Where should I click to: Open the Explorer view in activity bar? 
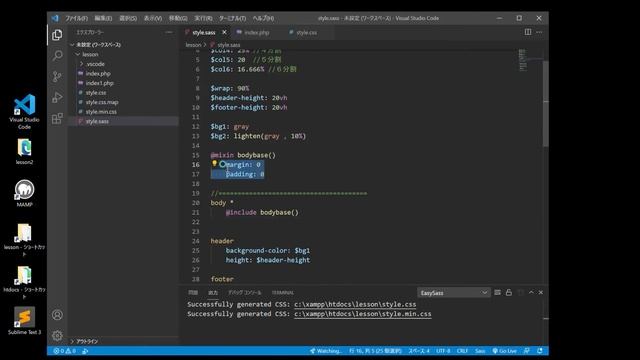(x=57, y=35)
